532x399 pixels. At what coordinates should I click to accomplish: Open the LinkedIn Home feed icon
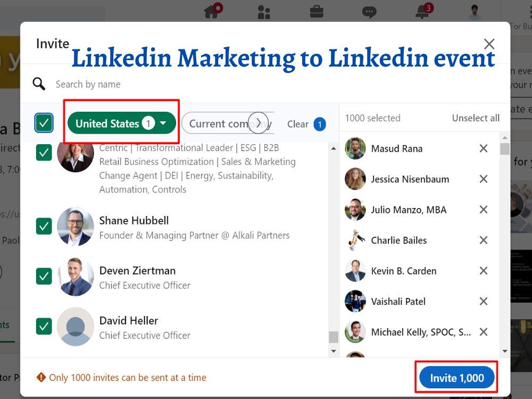point(211,12)
